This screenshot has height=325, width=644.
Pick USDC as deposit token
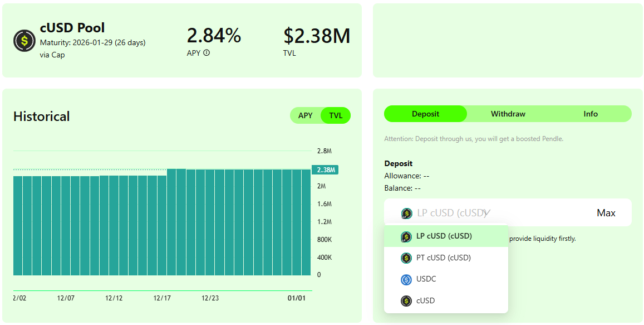pyautogui.click(x=446, y=279)
